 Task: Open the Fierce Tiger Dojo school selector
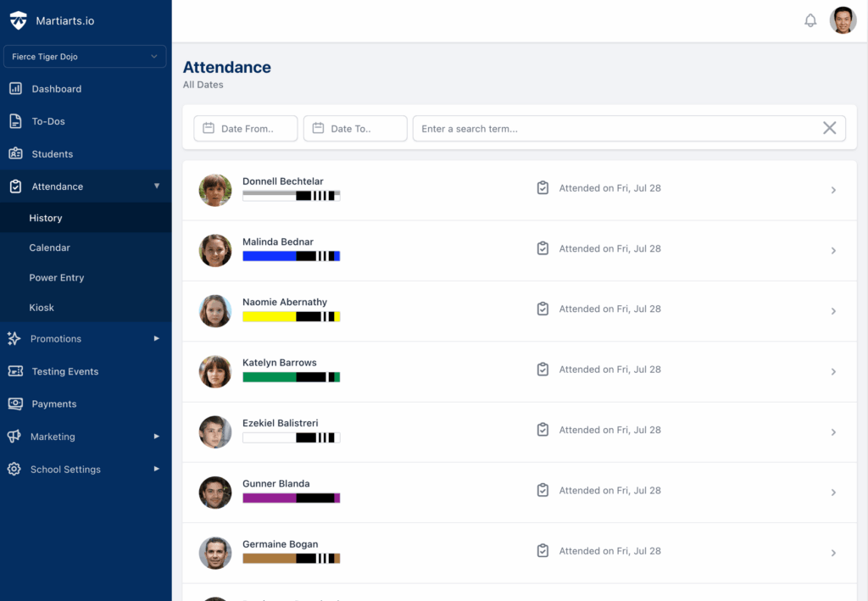click(x=85, y=56)
